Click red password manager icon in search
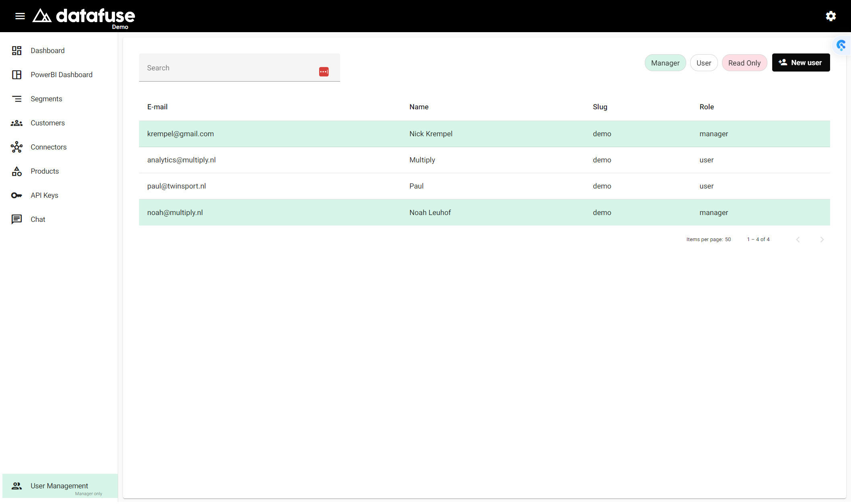This screenshot has height=504, width=851. 324,72
